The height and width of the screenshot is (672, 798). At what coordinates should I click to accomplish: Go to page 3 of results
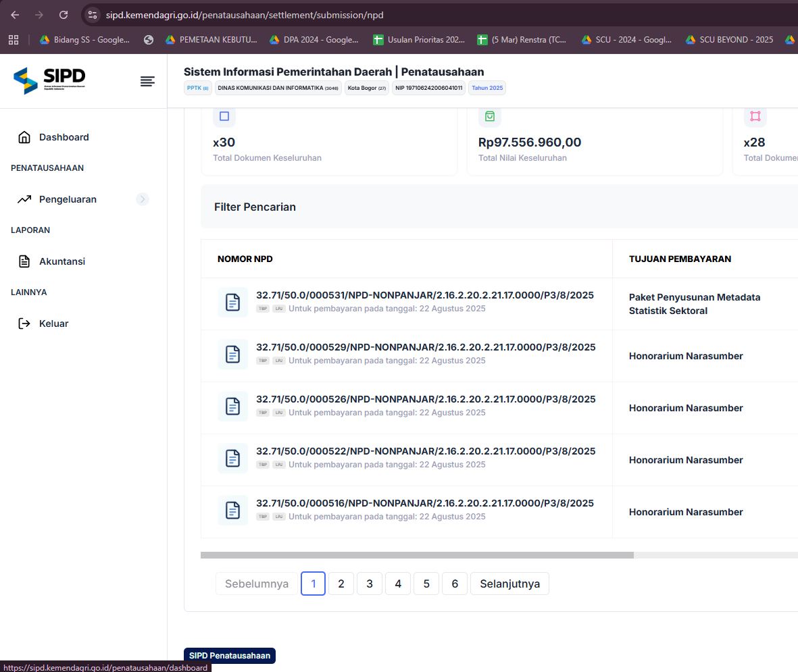pos(370,584)
